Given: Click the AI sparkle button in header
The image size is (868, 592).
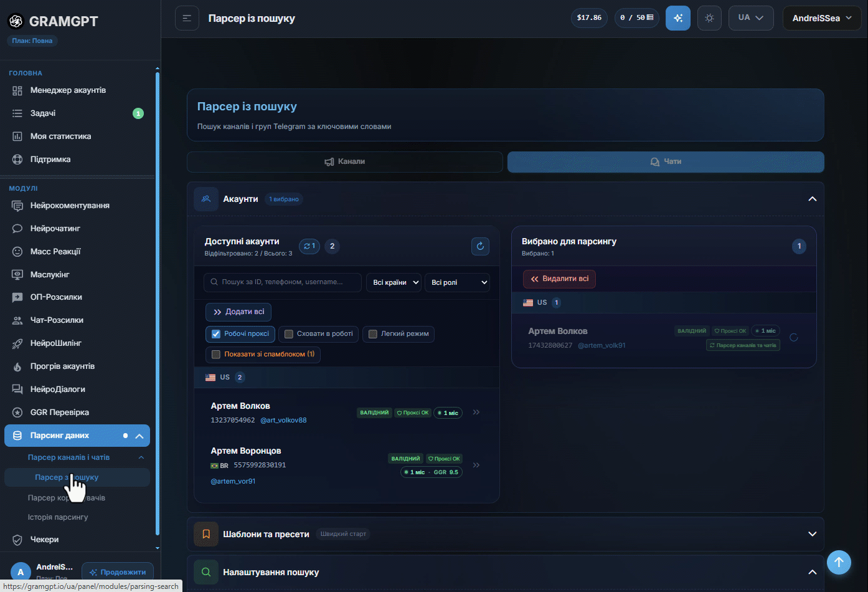Looking at the screenshot, I should click(x=678, y=18).
